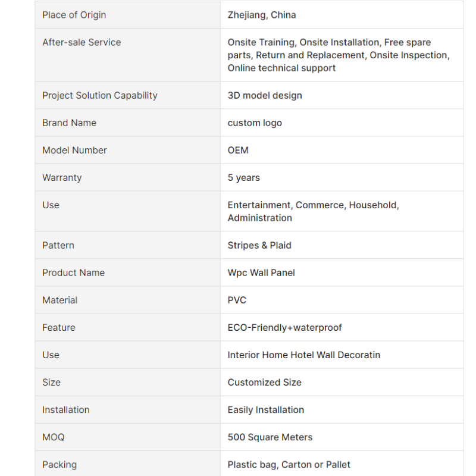Click the "5 years" warranty value
Screen dimensions: 476x476
(244, 177)
